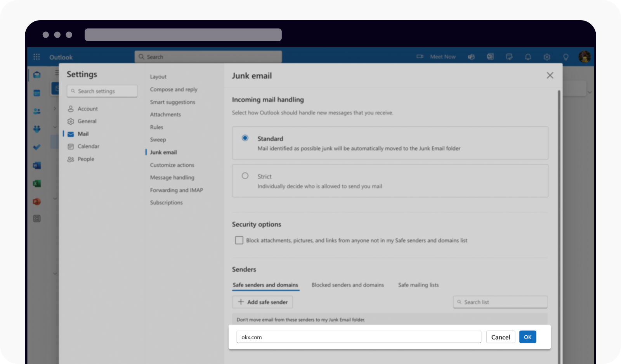Open the Calendar app in the sidebar

click(x=36, y=93)
